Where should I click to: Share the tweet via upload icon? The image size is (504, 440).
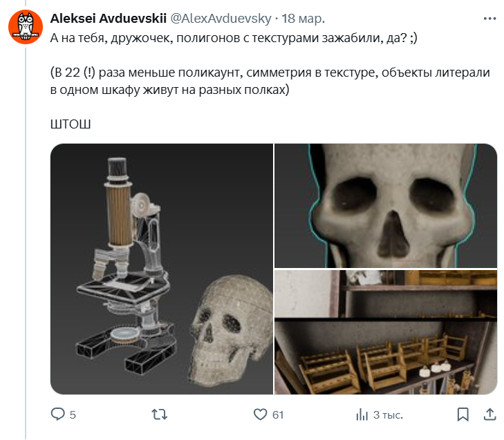click(x=489, y=414)
